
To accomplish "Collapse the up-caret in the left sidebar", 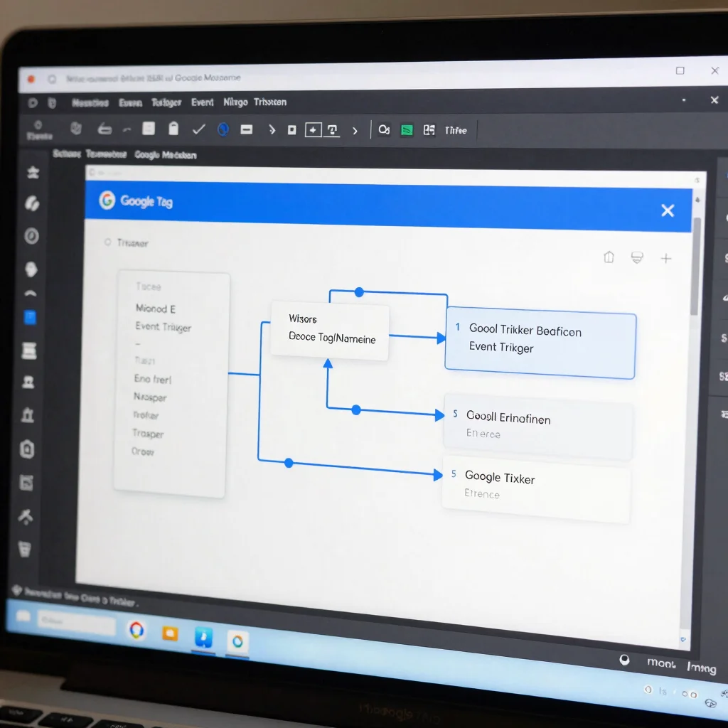I will click(x=30, y=294).
